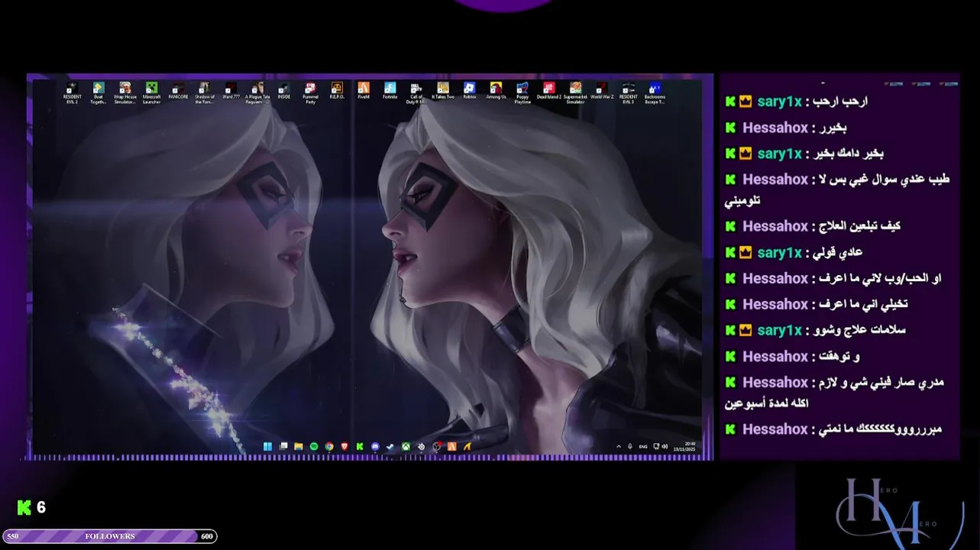Launch the Backrooms Escape Together shortcut
980x550 pixels.
coord(655,92)
